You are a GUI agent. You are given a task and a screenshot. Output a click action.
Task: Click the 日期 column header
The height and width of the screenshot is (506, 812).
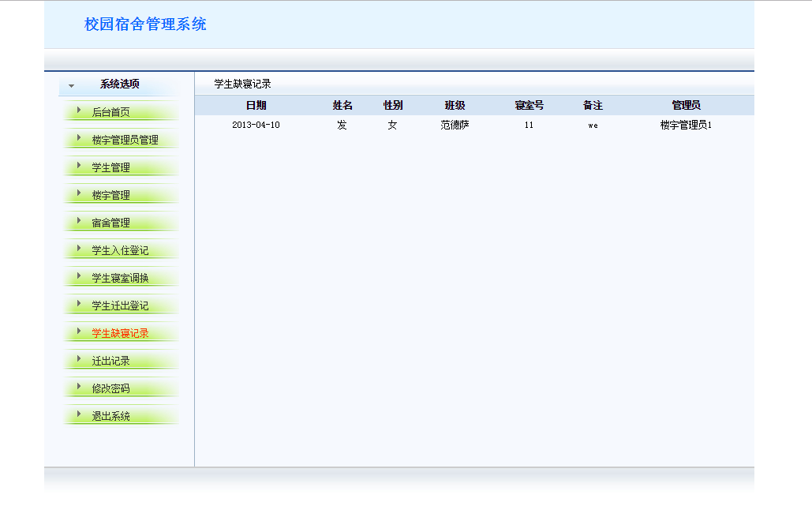point(256,105)
